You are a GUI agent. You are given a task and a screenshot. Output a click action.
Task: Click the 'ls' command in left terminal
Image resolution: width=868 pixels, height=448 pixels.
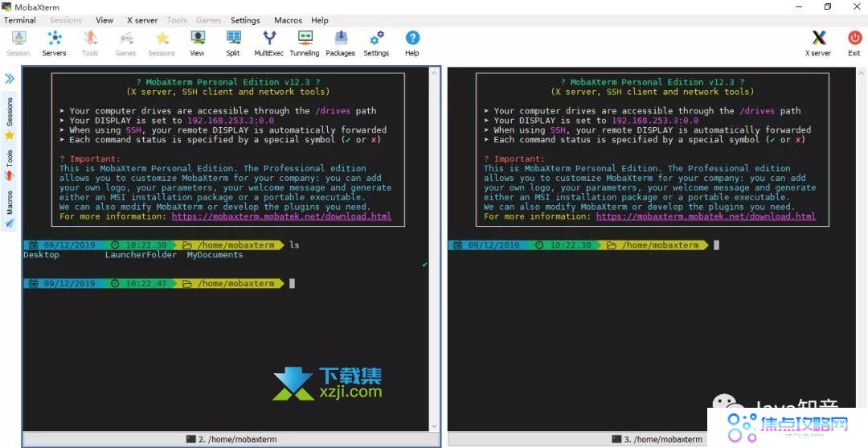click(294, 245)
